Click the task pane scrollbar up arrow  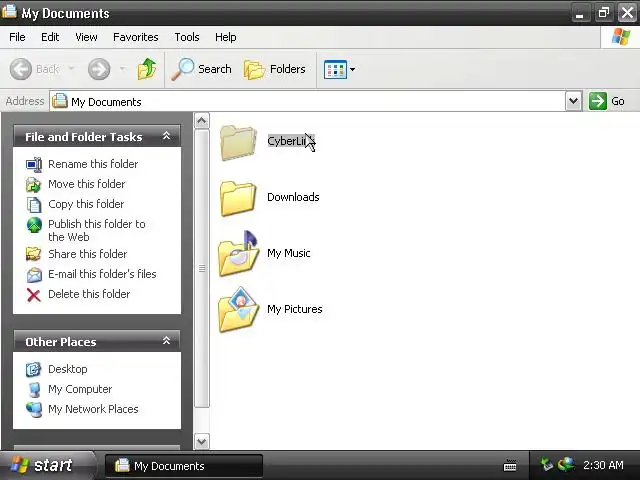(202, 121)
